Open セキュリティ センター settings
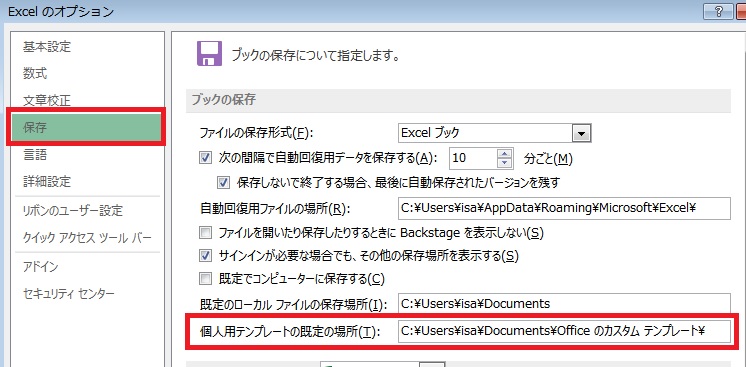Screen dimensions: 746x367 tap(69, 293)
